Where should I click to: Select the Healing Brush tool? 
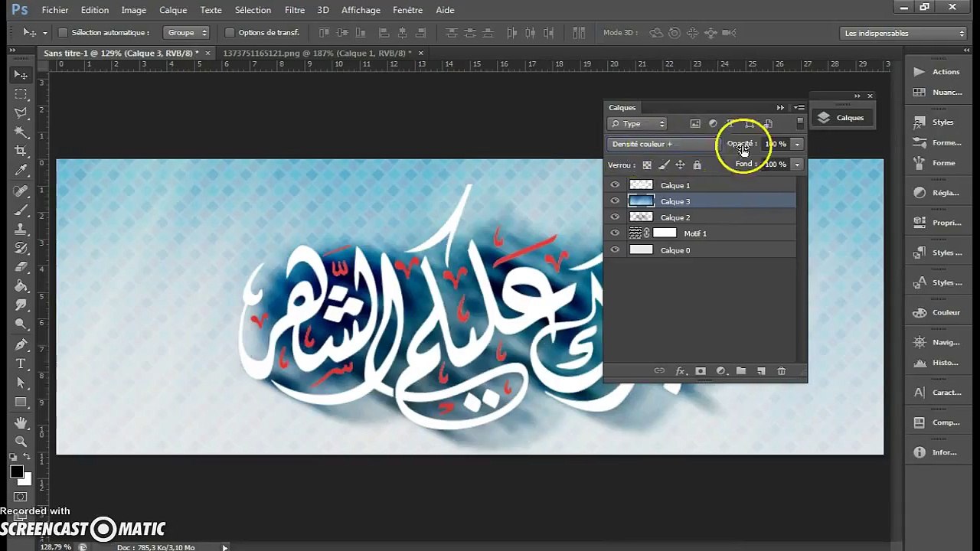coord(21,191)
